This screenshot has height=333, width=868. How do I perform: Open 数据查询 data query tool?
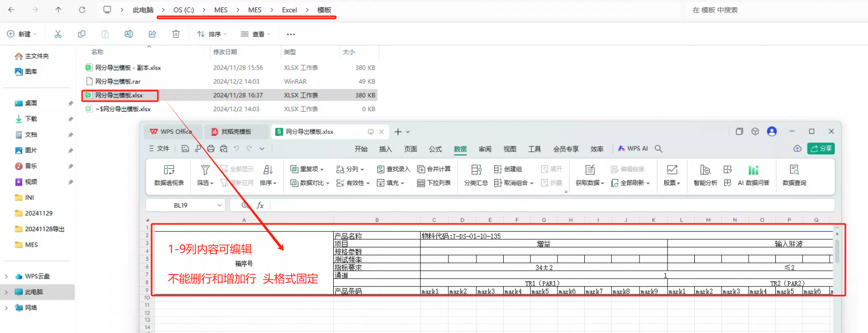click(794, 175)
